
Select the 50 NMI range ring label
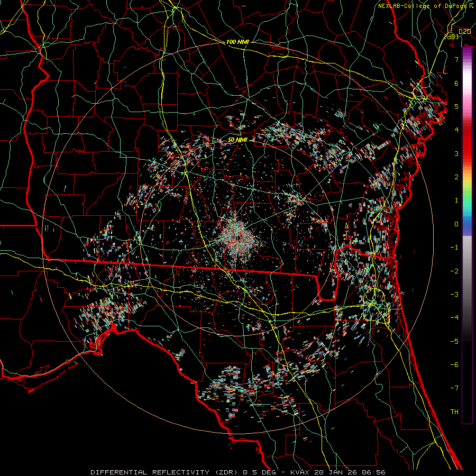click(237, 140)
